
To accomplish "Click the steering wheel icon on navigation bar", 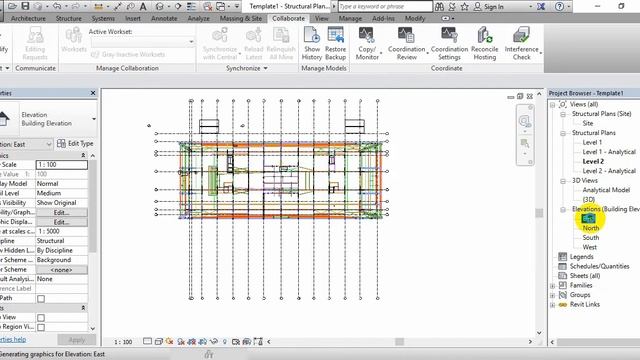I will pyautogui.click(x=525, y=121).
